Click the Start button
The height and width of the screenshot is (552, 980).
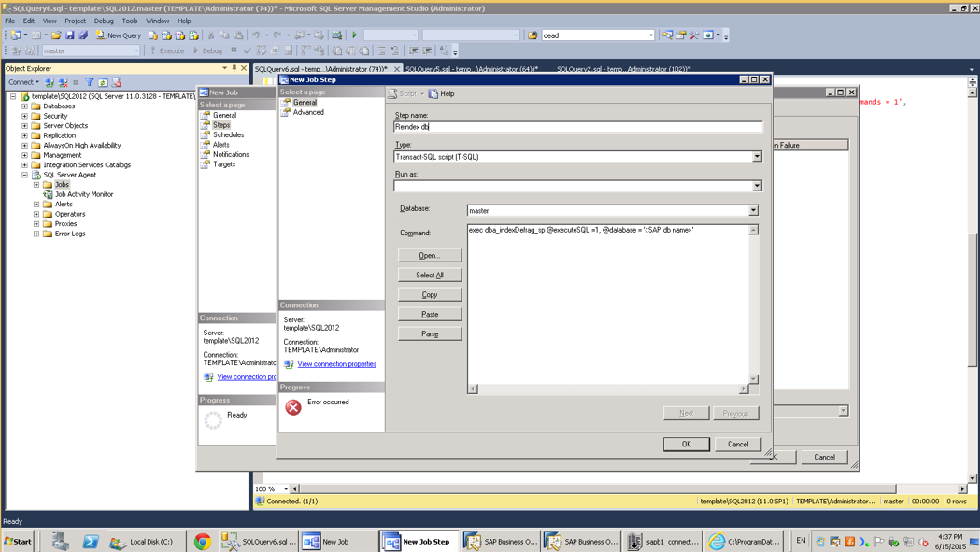pos(18,542)
